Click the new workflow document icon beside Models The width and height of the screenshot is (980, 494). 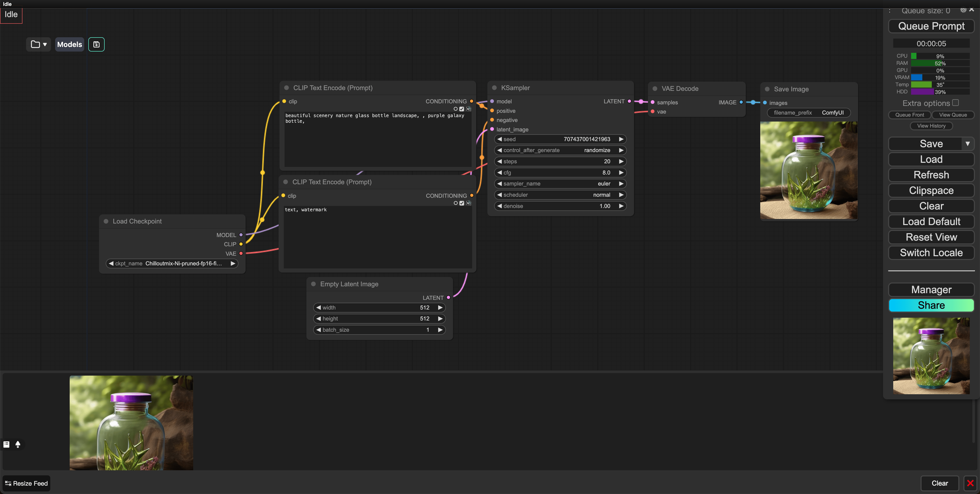[x=96, y=44]
